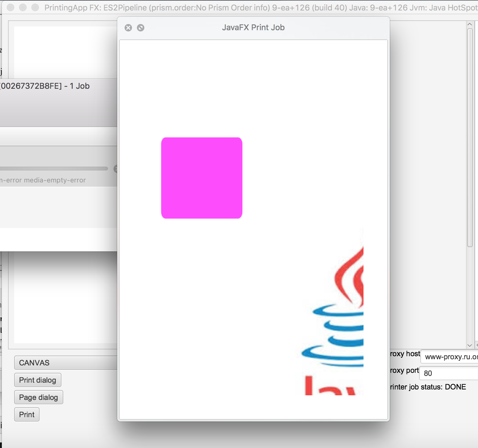Click the JavaFX Print Job title bar
478x448 pixels.
(x=253, y=28)
